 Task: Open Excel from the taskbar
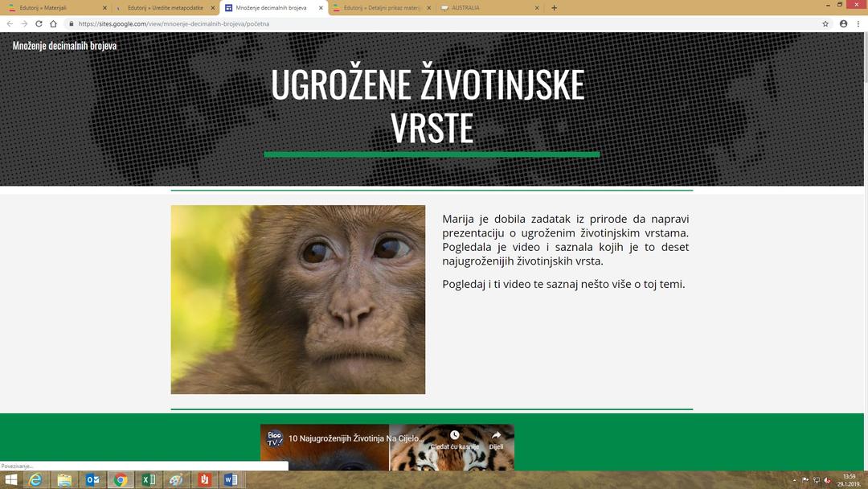pyautogui.click(x=149, y=480)
